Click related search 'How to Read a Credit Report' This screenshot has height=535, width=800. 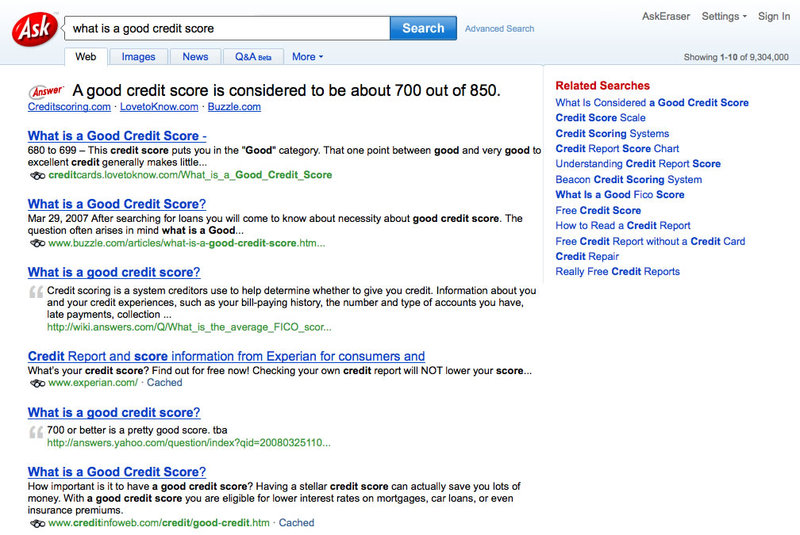pos(623,225)
